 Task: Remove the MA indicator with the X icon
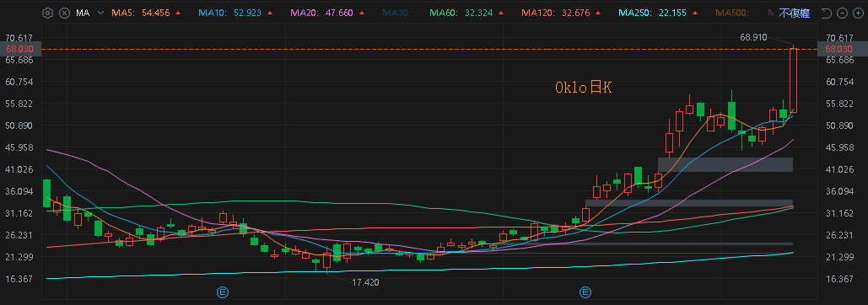coord(64,13)
